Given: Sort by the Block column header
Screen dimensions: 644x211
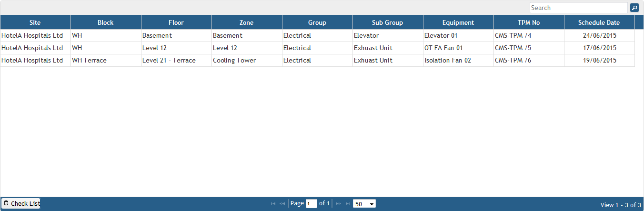Looking at the screenshot, I should coord(106,22).
